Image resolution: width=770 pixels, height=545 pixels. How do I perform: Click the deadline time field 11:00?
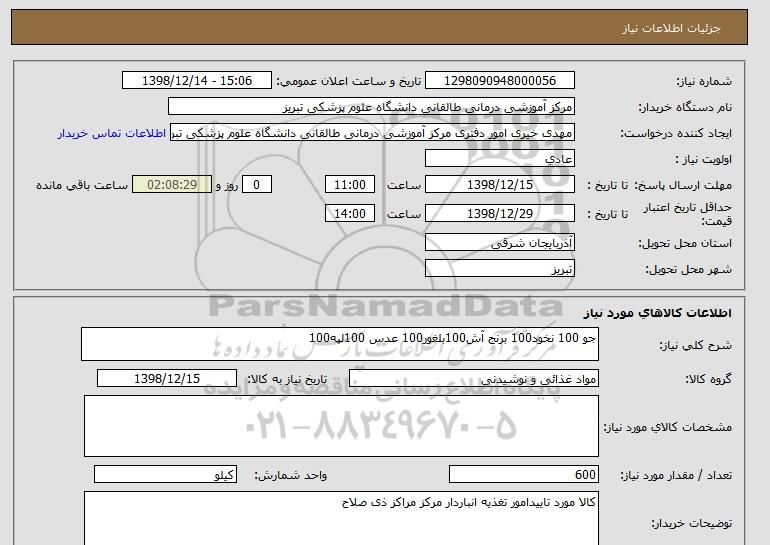(350, 185)
